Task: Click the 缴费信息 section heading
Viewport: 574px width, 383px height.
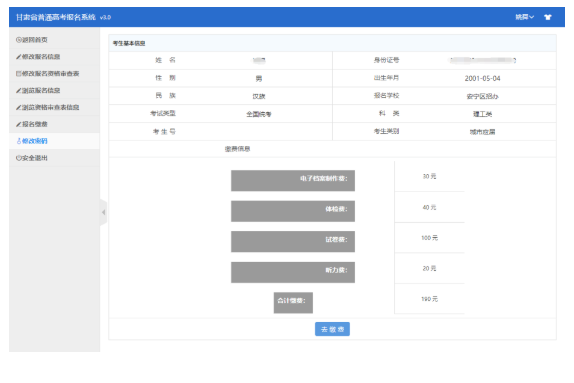Action: [x=237, y=149]
